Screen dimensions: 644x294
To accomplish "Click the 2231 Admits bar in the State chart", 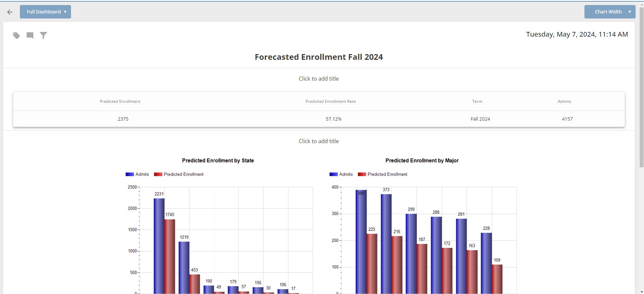I will [x=159, y=246].
